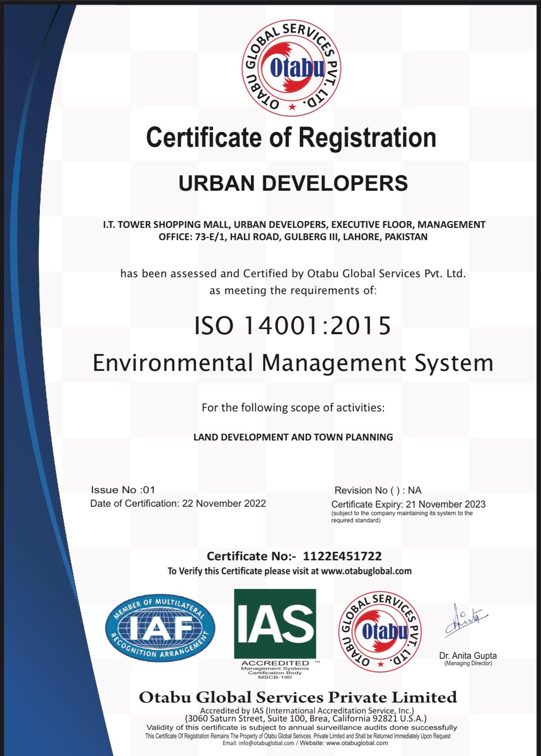The width and height of the screenshot is (541, 756).
Task: Select the URBAN DEVELOPERS company name
Action: 293,183
